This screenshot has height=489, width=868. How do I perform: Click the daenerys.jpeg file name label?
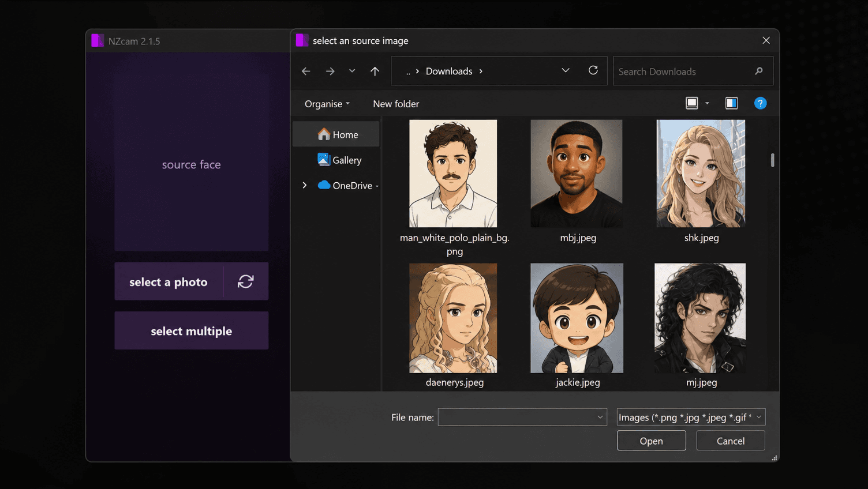pyautogui.click(x=455, y=382)
